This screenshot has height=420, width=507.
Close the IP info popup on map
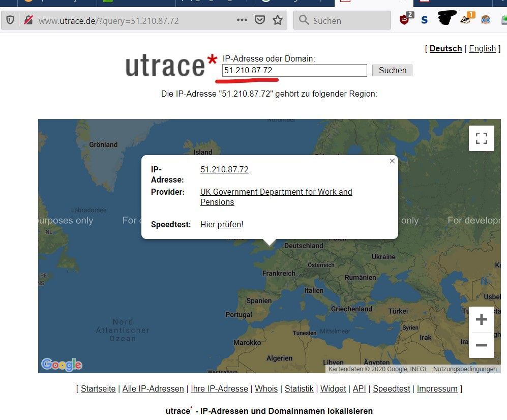tap(392, 161)
